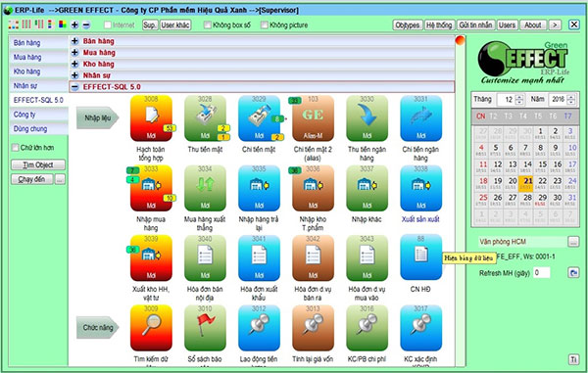Open the Hệ thống button

pos(438,25)
